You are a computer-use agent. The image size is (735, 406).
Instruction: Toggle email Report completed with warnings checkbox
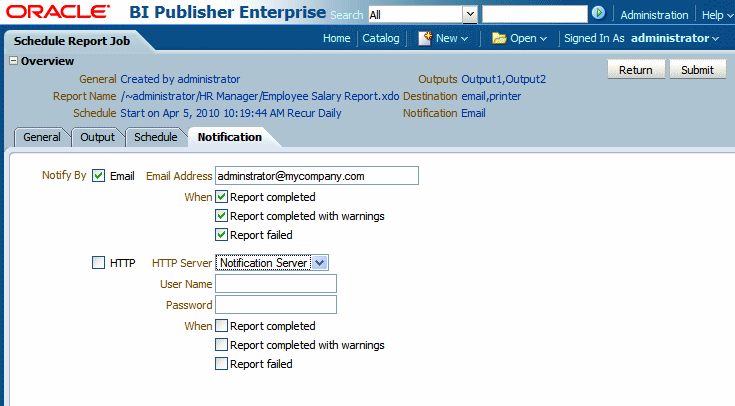(221, 216)
